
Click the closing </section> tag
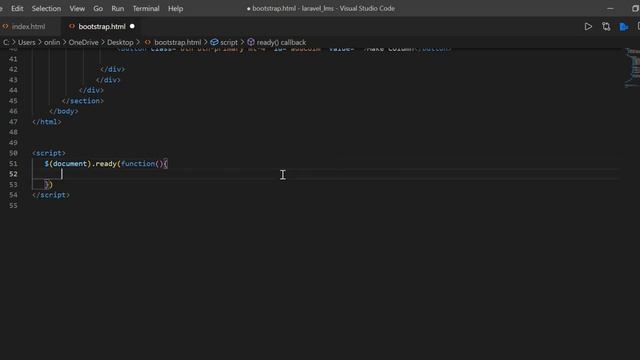[83, 101]
